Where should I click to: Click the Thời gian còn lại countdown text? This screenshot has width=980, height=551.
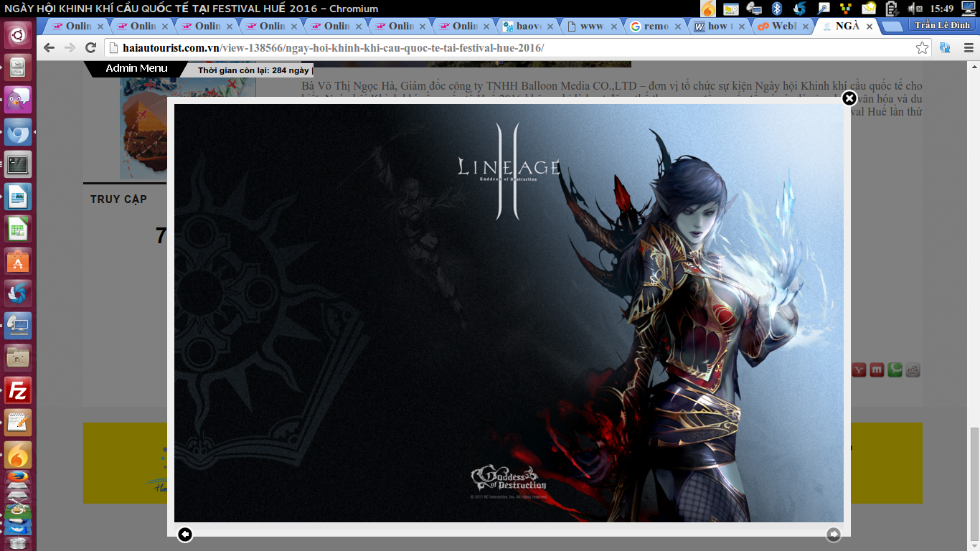254,70
